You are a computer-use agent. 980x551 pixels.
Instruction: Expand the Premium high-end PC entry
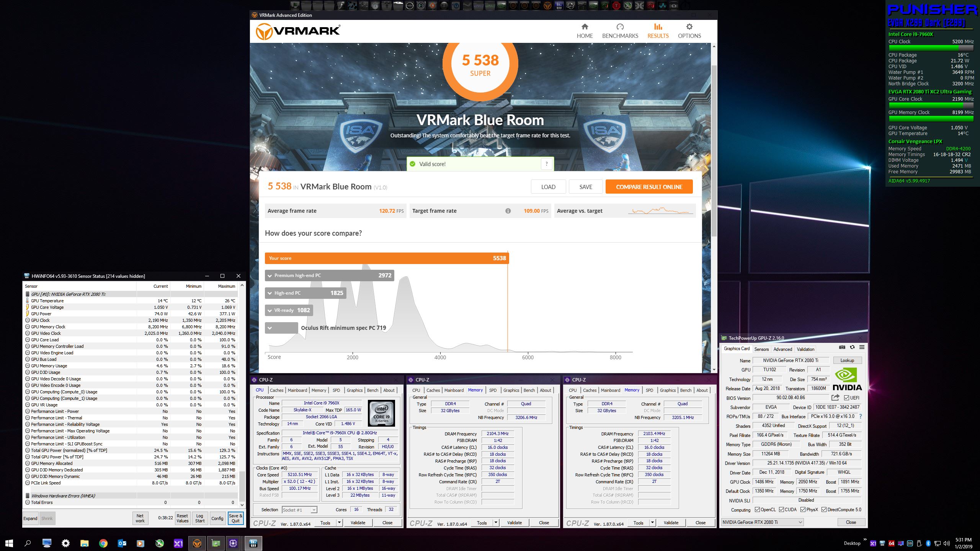270,275
